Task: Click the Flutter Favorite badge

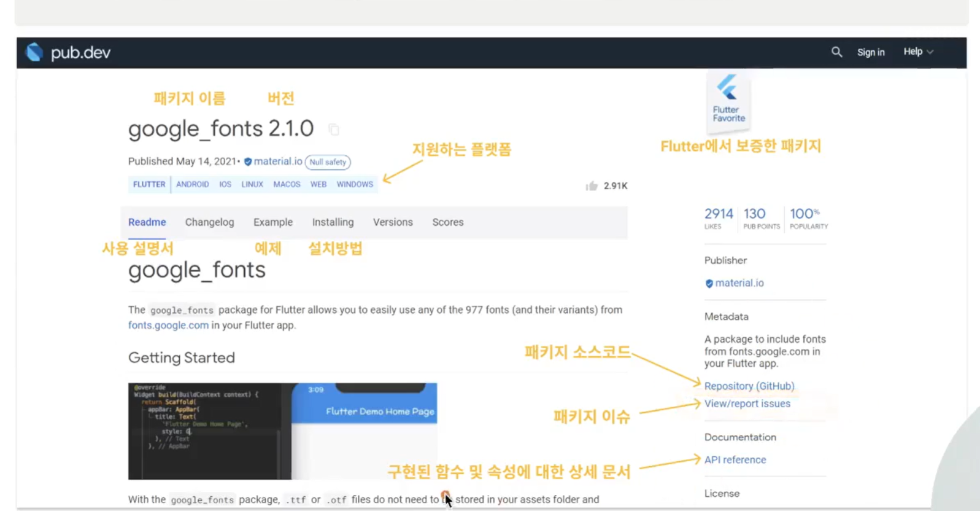Action: tap(728, 102)
